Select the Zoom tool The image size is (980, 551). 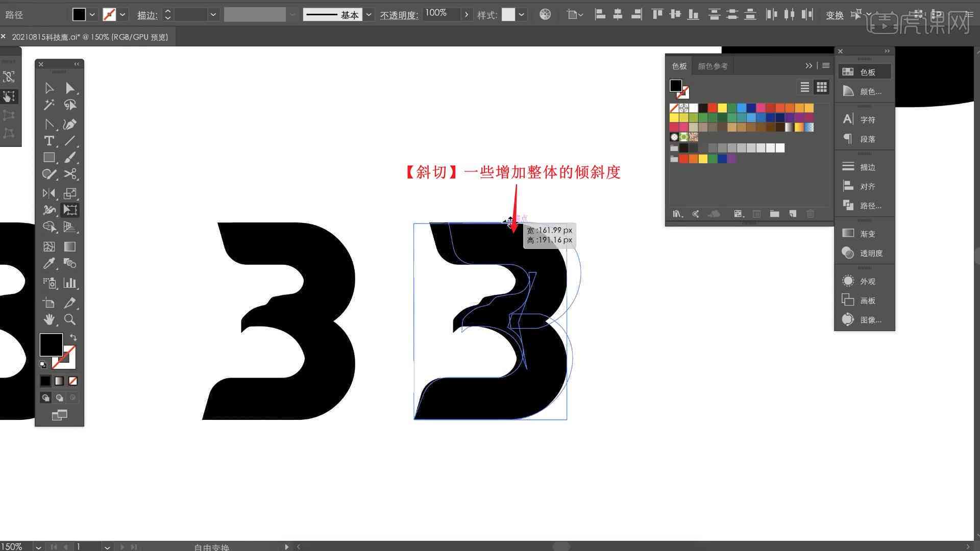pyautogui.click(x=70, y=320)
